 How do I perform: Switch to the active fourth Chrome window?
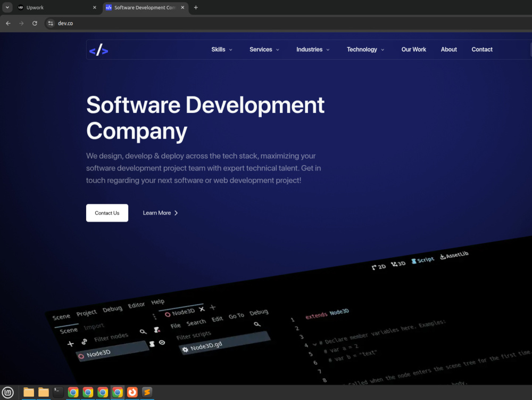pos(118,393)
